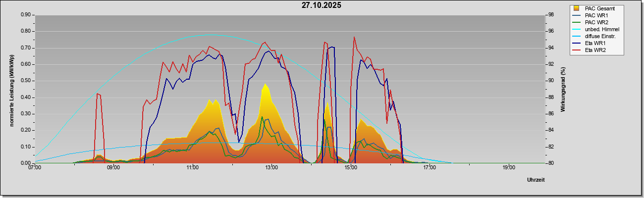Viewport: 644px width, 198px height.
Task: Click the 11:00 tick on the time axis
Action: click(x=192, y=168)
